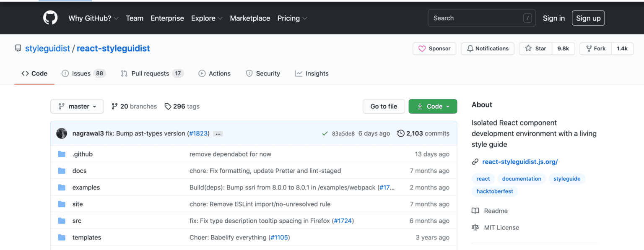Open the Marketplace menu item
Viewport: 644px width, 250px height.
click(250, 18)
